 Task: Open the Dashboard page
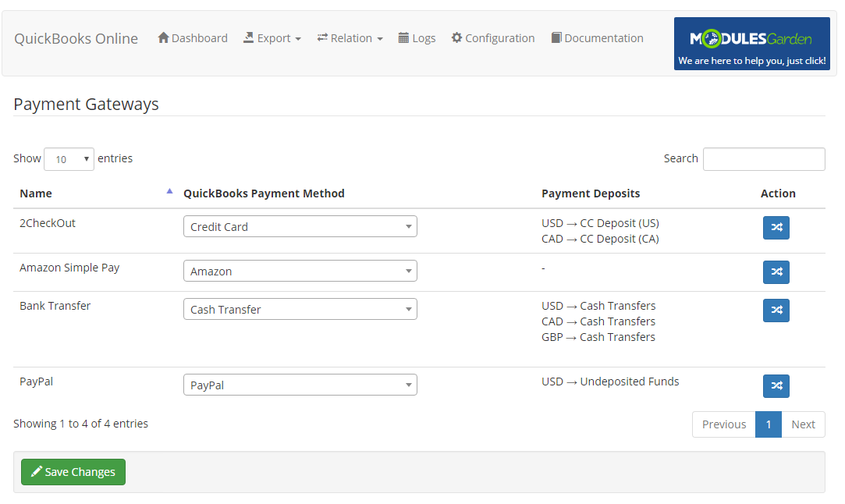coord(193,38)
